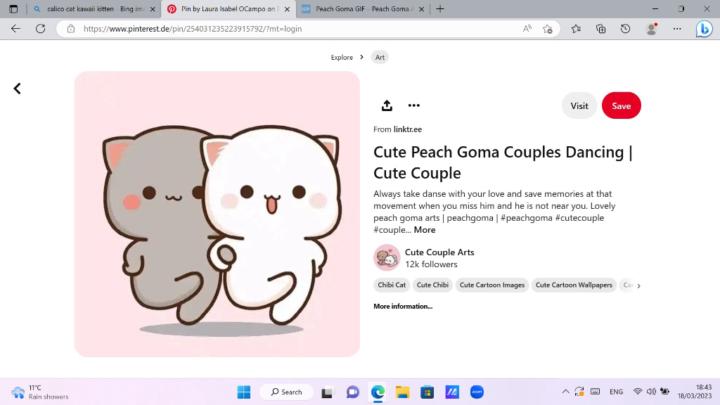Open a new browser tab
This screenshot has width=720, height=405.
pos(440,9)
